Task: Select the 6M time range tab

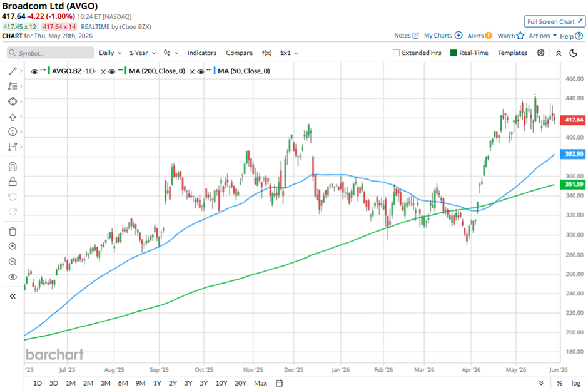Action: [123, 383]
